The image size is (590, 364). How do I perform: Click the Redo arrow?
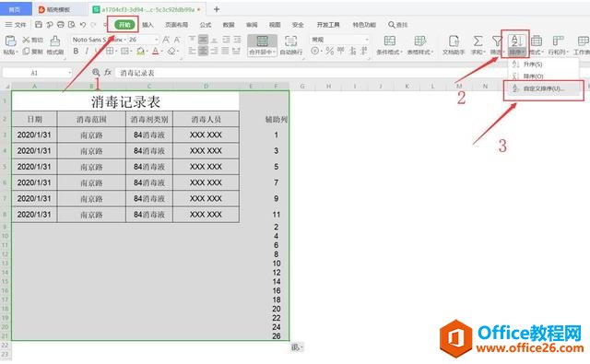click(x=94, y=25)
